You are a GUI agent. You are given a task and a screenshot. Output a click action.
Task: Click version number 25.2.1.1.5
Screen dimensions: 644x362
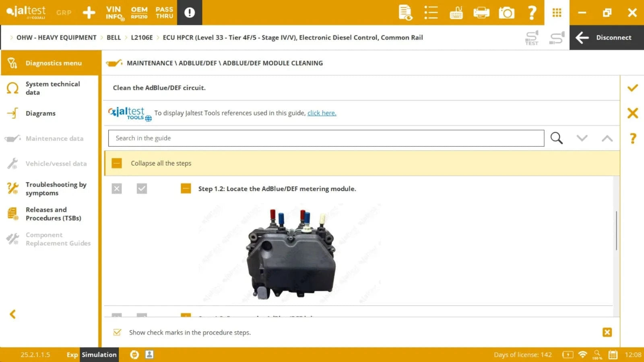pos(35,355)
